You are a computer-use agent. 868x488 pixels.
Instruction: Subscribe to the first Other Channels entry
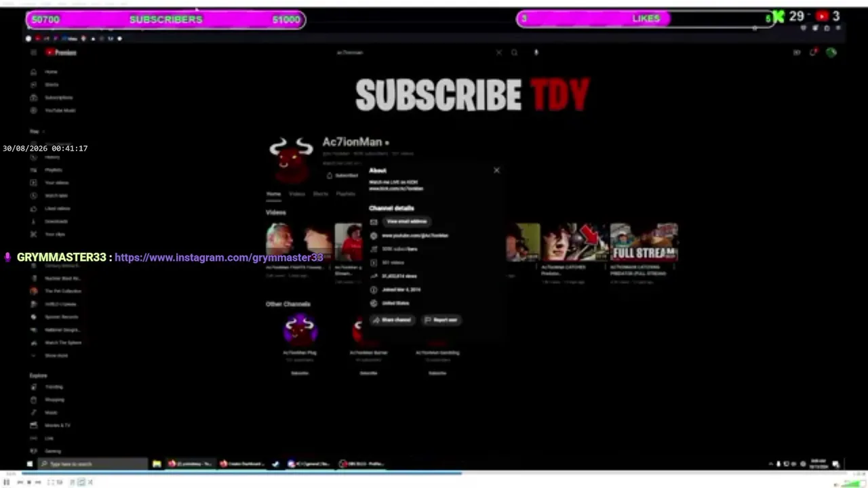coord(300,373)
